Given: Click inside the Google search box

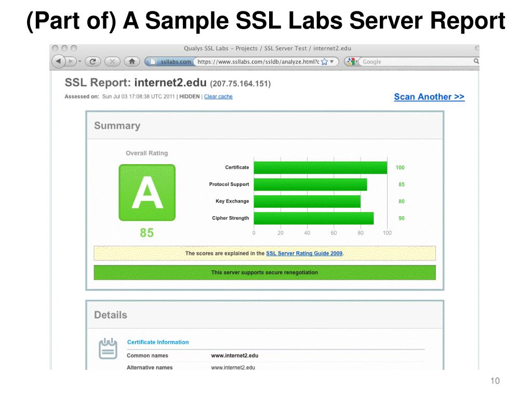Looking at the screenshot, I should click(x=416, y=62).
